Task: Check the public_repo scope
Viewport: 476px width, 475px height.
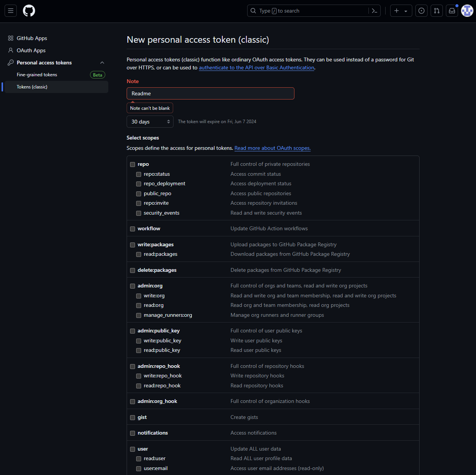Action: 139,194
